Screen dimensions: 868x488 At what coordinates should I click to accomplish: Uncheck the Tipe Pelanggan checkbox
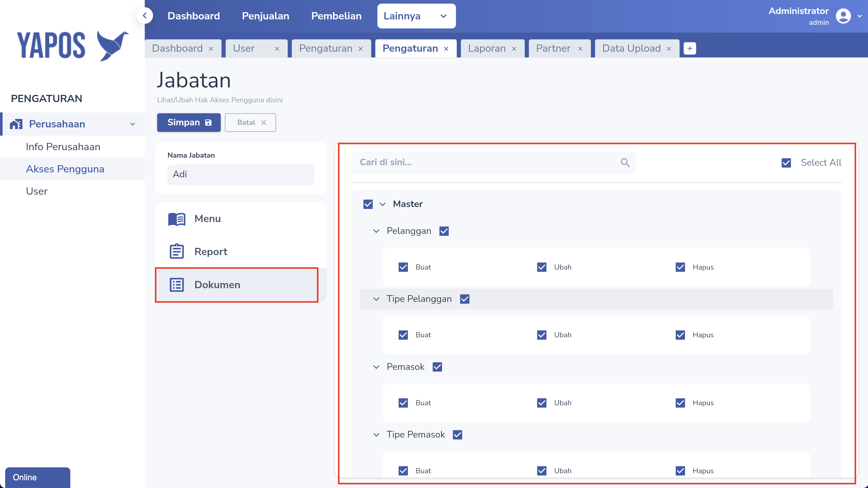pos(465,299)
